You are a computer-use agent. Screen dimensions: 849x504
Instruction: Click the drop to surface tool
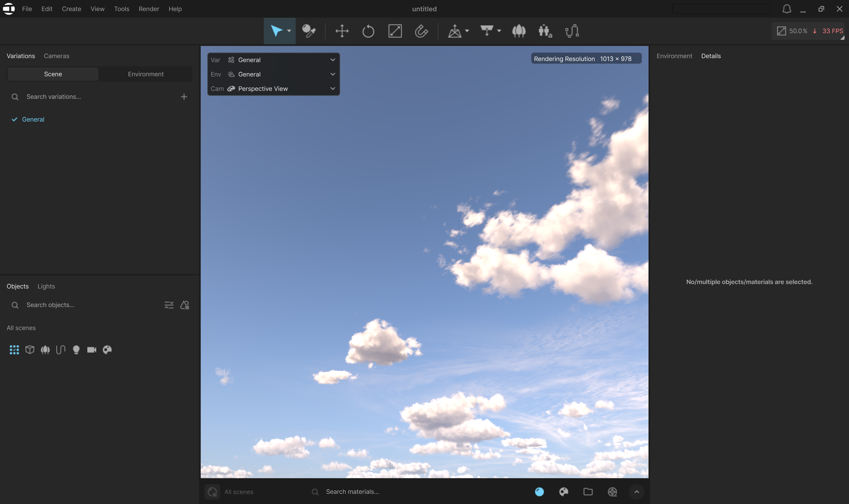click(487, 31)
